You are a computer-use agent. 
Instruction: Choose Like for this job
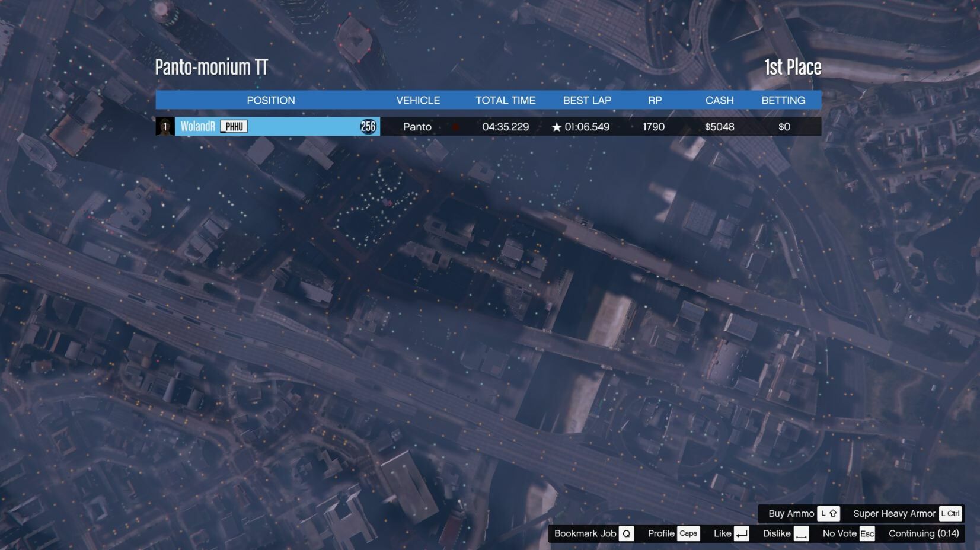click(722, 533)
